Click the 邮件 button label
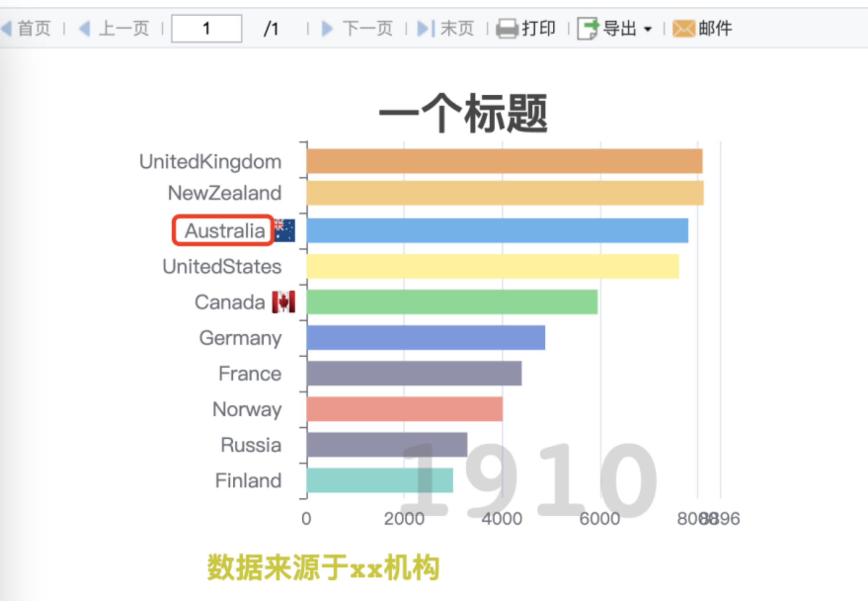The image size is (868, 601). (715, 28)
